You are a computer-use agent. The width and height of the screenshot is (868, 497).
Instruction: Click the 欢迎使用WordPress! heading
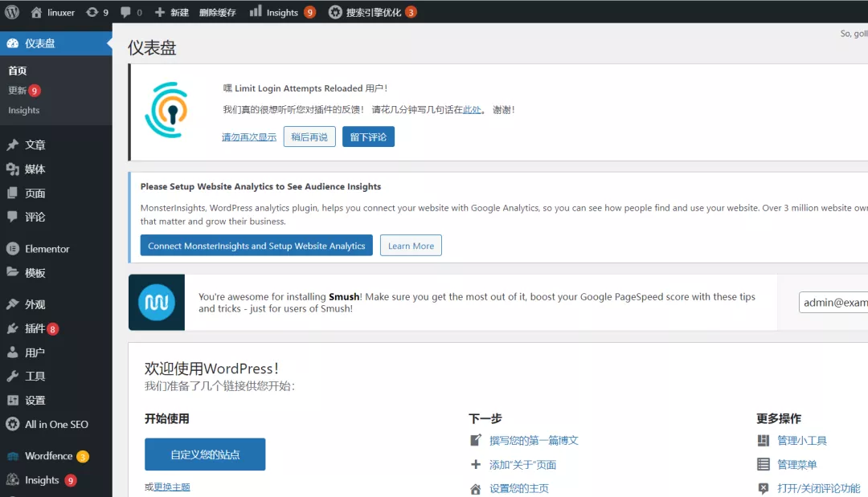[211, 369]
